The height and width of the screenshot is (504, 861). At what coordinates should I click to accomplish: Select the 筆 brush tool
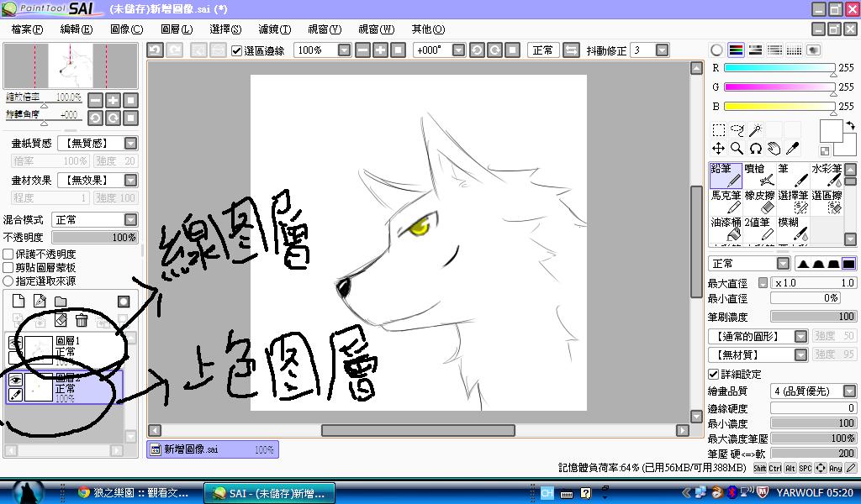click(793, 176)
